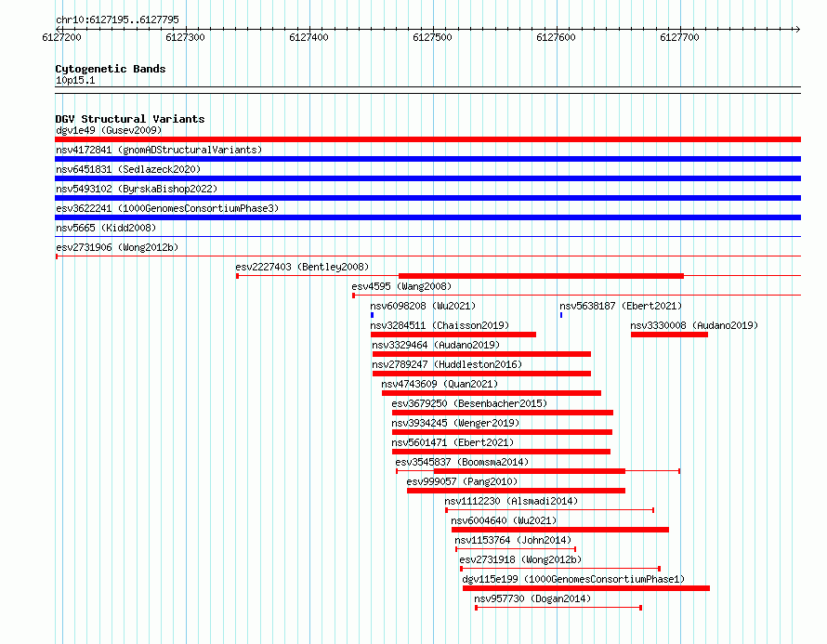Image resolution: width=827 pixels, height=644 pixels.
Task: Click the red dgv115e199 variant bar
Action: click(586, 588)
